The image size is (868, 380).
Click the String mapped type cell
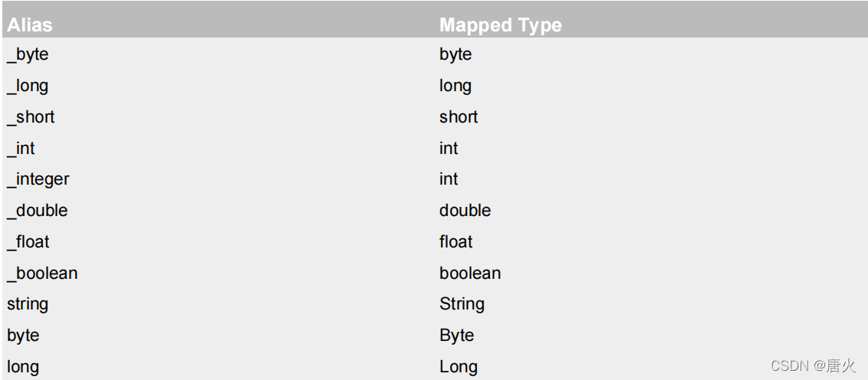point(462,304)
